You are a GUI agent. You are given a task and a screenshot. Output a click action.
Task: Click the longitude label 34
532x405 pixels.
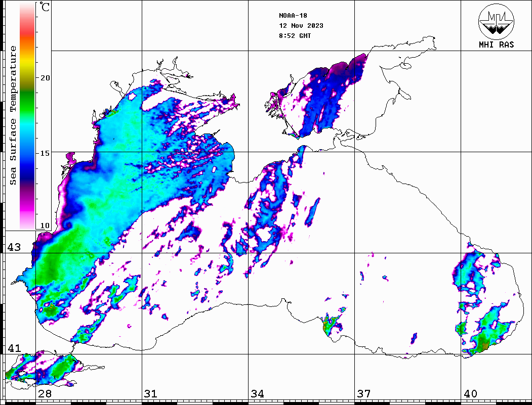tap(258, 394)
